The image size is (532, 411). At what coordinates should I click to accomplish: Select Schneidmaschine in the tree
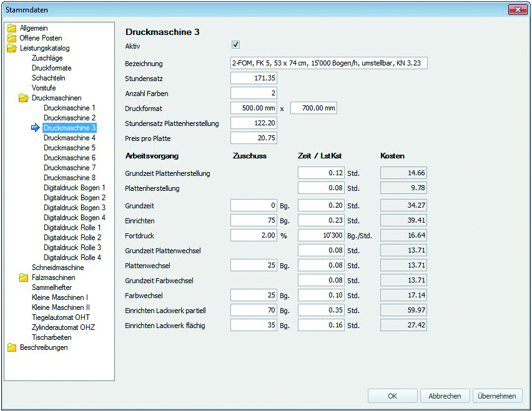(x=57, y=268)
